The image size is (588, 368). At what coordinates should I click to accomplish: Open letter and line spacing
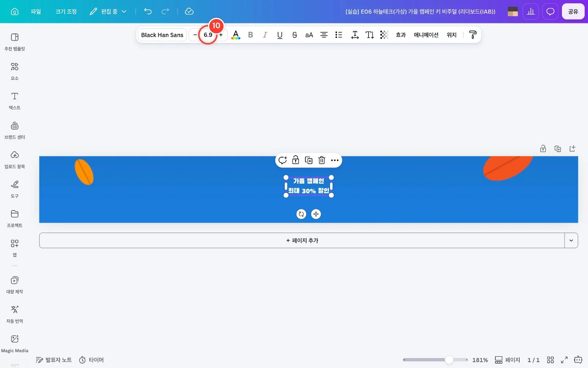(x=355, y=35)
